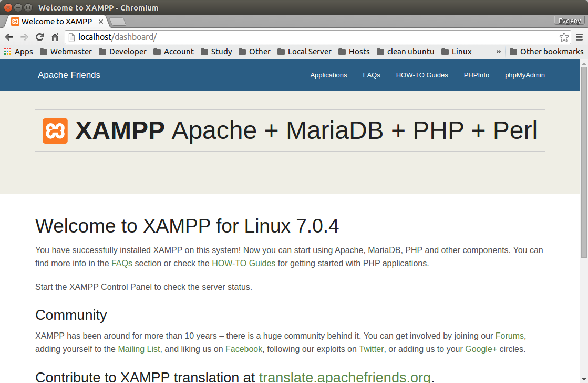588x383 pixels.
Task: Close the Chromium window
Action: (x=8, y=7)
